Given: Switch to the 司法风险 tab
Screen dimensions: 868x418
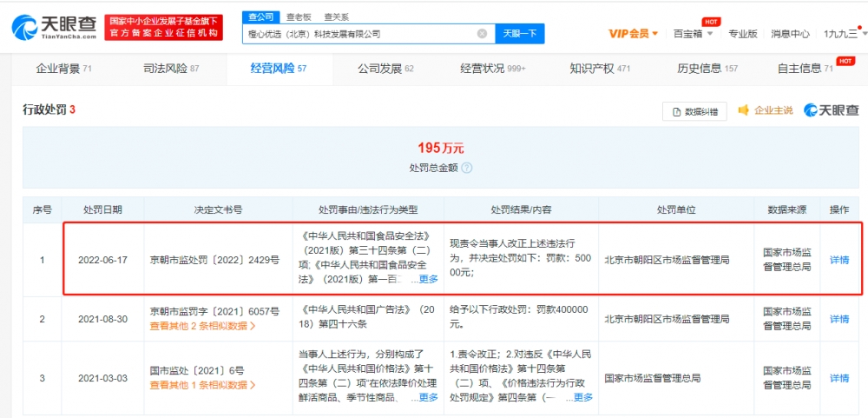Looking at the screenshot, I should pyautogui.click(x=171, y=69).
